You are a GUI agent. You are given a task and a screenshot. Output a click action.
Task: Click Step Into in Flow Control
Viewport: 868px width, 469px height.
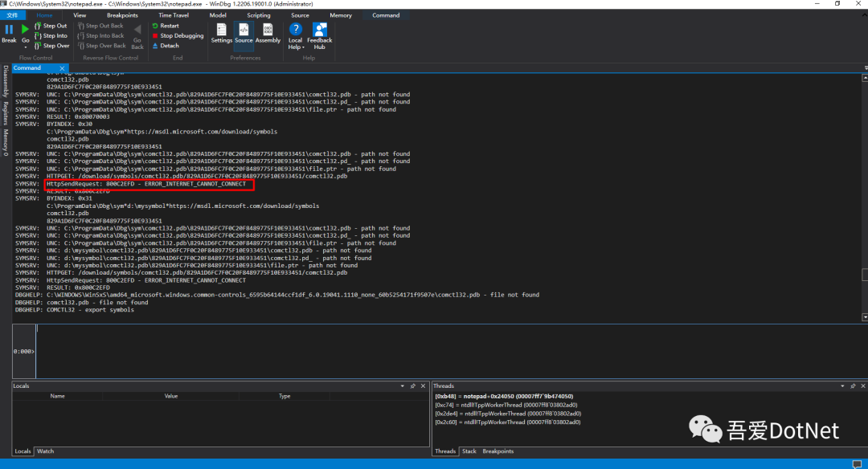[x=51, y=36]
